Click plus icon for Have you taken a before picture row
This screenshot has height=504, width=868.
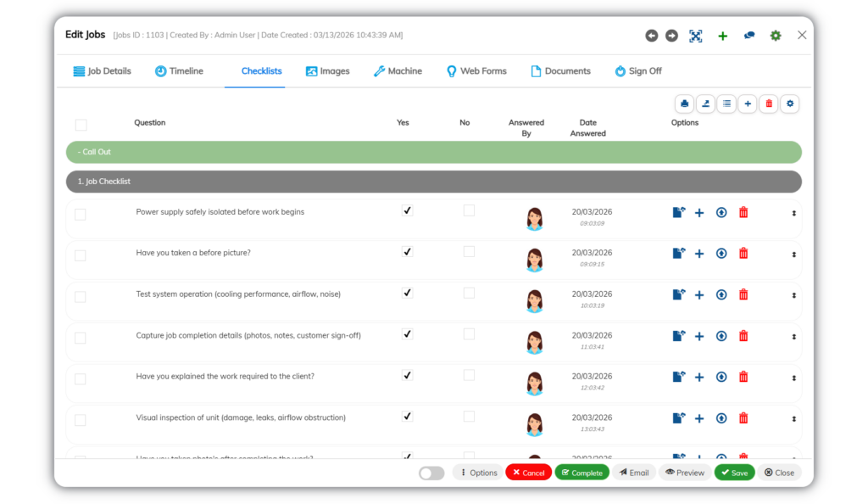[x=699, y=254]
